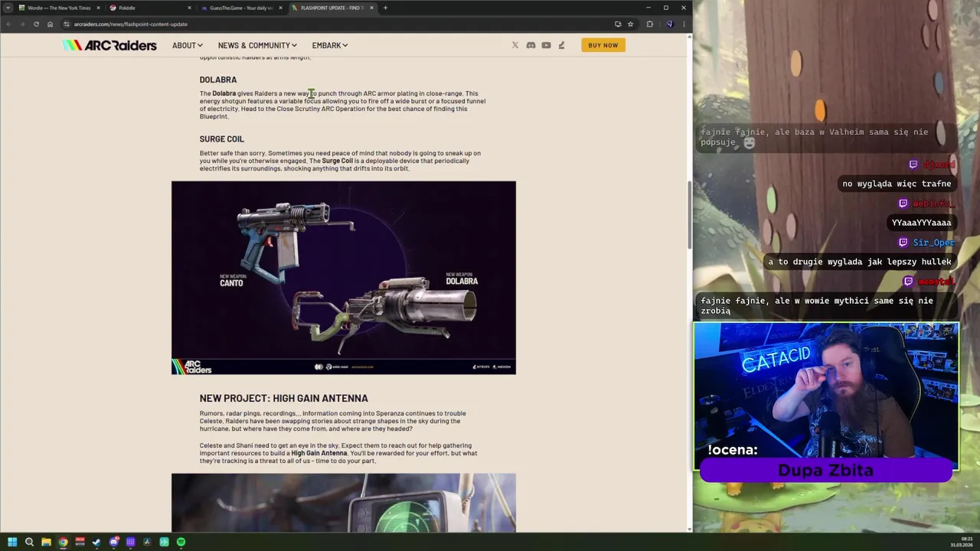Click NEW PROJECT: HIGH GAIN ANTENNA heading
This screenshot has width=980, height=551.
(284, 398)
